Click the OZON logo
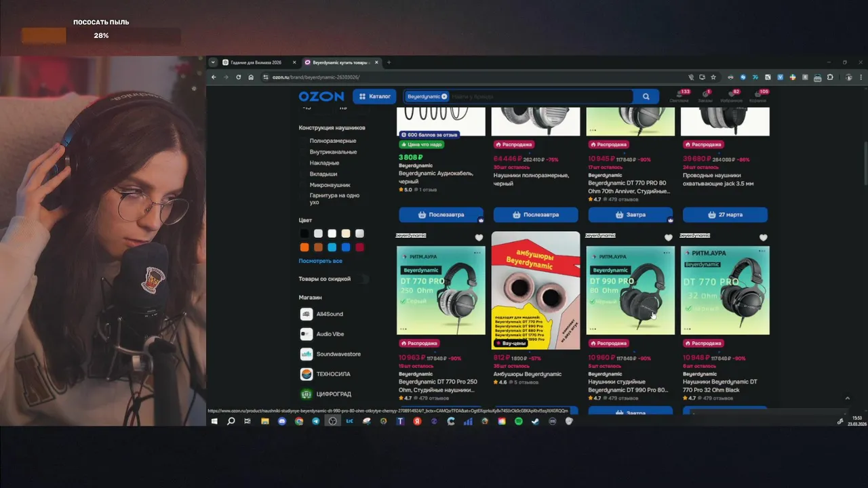Viewport: 868px width, 488px height. click(x=321, y=96)
